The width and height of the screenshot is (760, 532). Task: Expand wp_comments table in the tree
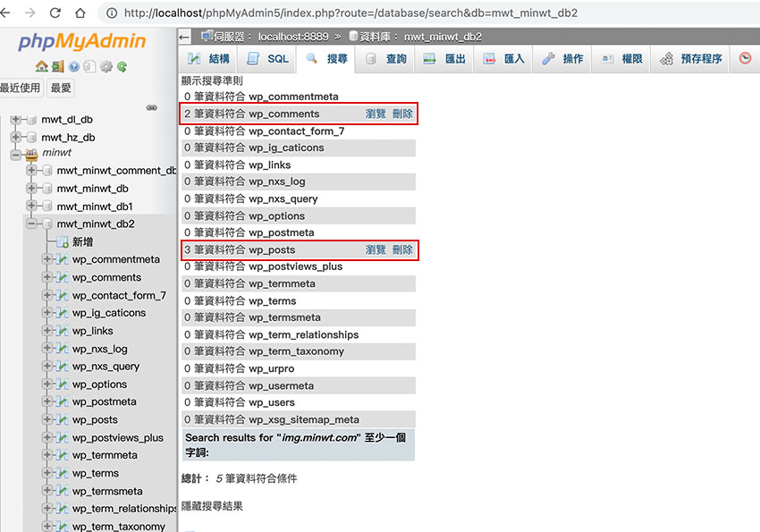click(x=47, y=277)
